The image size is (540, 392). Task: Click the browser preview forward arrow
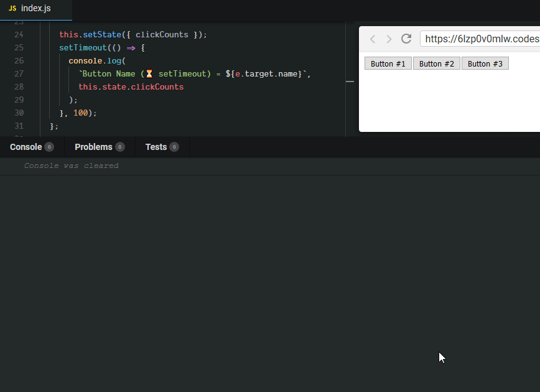389,39
